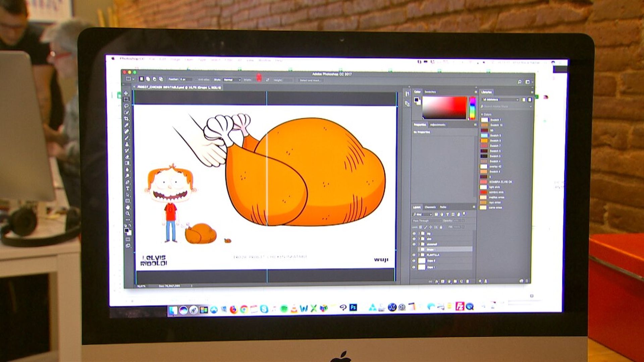Select the Type tool in toolbar
The height and width of the screenshot is (362, 644).
tap(127, 188)
